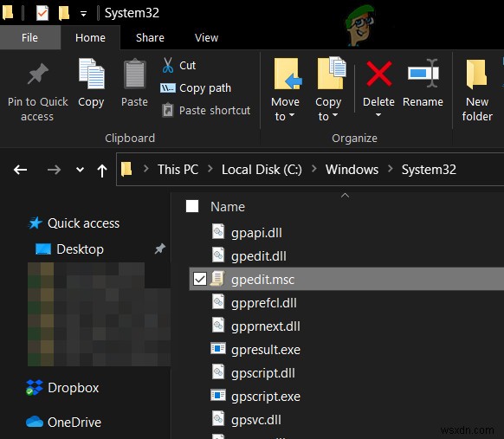Go forward with the right arrow
504x439 pixels.
(54, 170)
